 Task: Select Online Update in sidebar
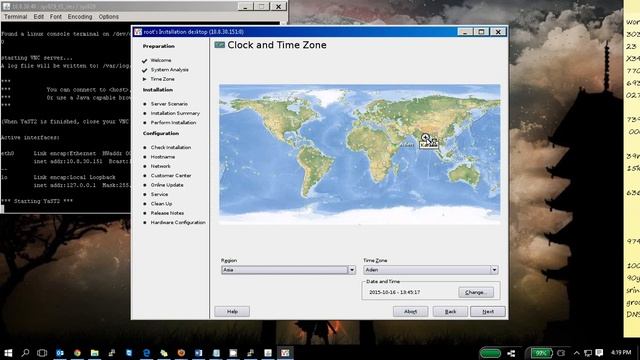coord(167,185)
